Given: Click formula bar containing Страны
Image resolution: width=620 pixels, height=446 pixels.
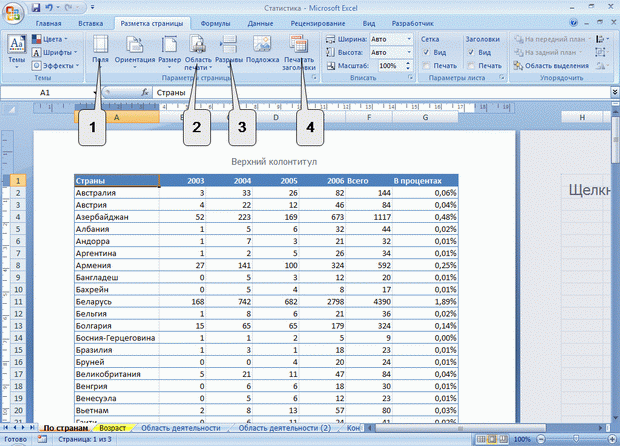Looking at the screenshot, I should [x=382, y=93].
